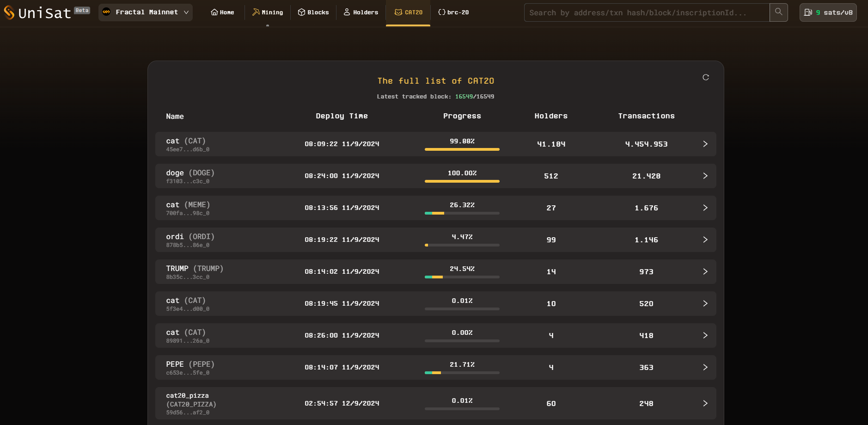Viewport: 868px width, 425px height.
Task: Click the gas fee 9 sats/vB button
Action: tap(828, 12)
